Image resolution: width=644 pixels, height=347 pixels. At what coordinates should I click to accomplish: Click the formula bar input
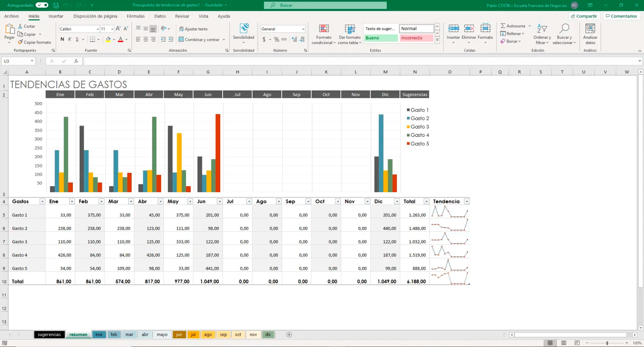coord(361,61)
